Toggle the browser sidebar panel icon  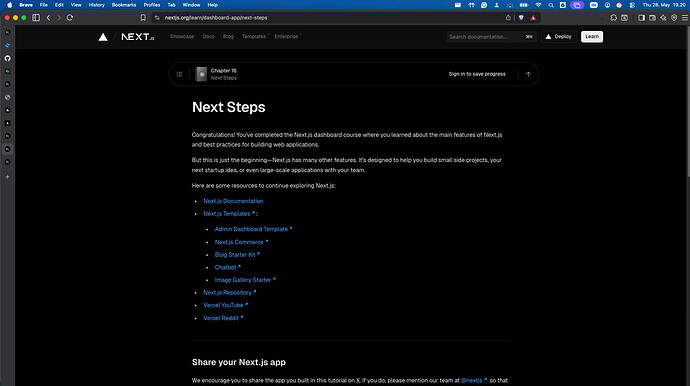pos(642,18)
